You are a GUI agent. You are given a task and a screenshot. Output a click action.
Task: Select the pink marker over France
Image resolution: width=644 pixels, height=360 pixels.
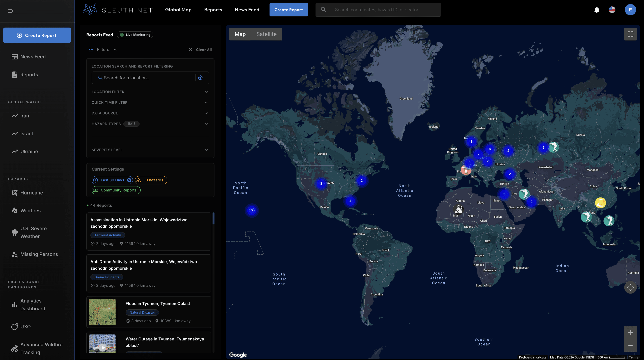coord(466,170)
